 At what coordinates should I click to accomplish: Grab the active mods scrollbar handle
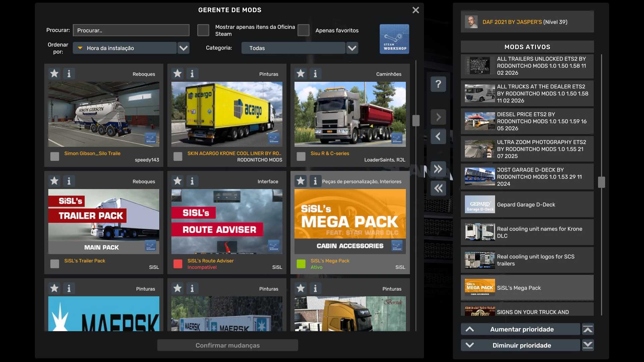[601, 182]
